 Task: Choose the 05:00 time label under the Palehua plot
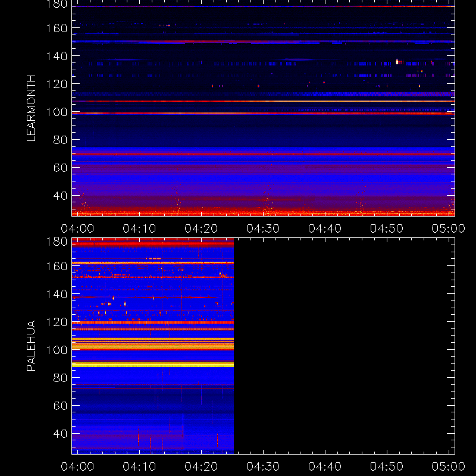tap(449, 466)
